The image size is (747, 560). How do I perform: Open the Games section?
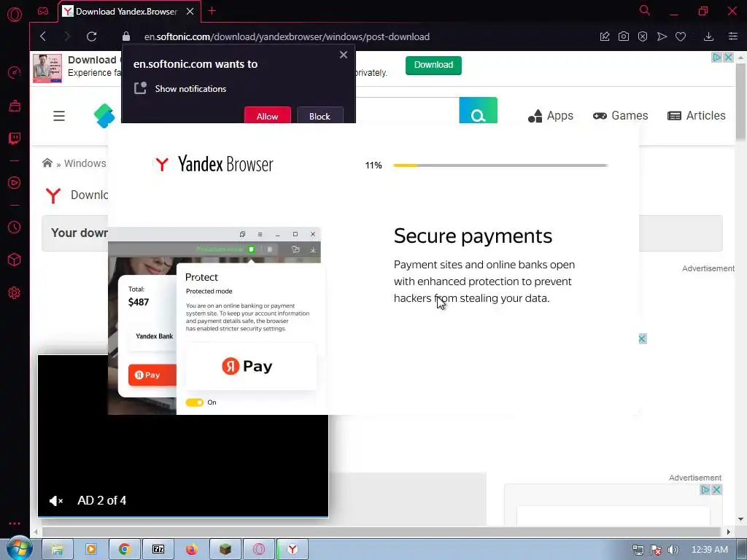tap(620, 116)
